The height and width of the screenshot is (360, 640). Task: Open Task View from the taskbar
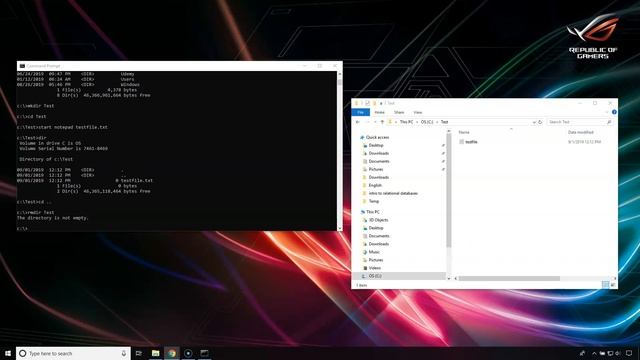[x=139, y=353]
